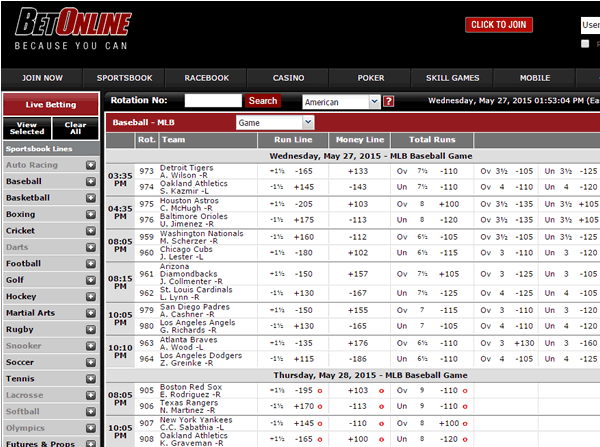
Task: Click red circle next to Rangers -113 money line
Action: pyautogui.click(x=381, y=407)
